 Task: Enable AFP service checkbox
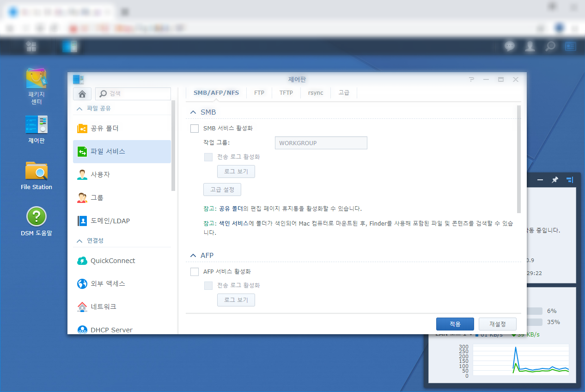pyautogui.click(x=195, y=272)
